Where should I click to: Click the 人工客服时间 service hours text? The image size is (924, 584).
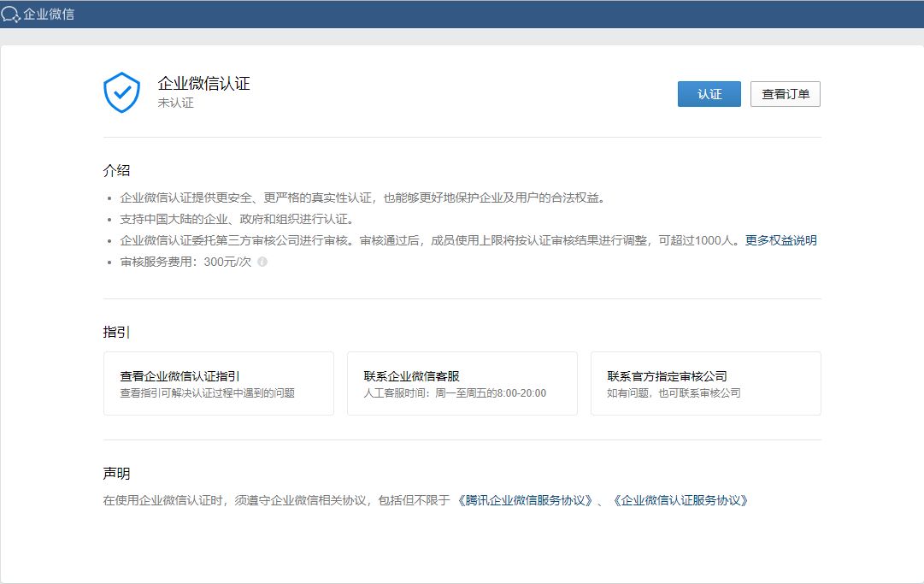(454, 392)
